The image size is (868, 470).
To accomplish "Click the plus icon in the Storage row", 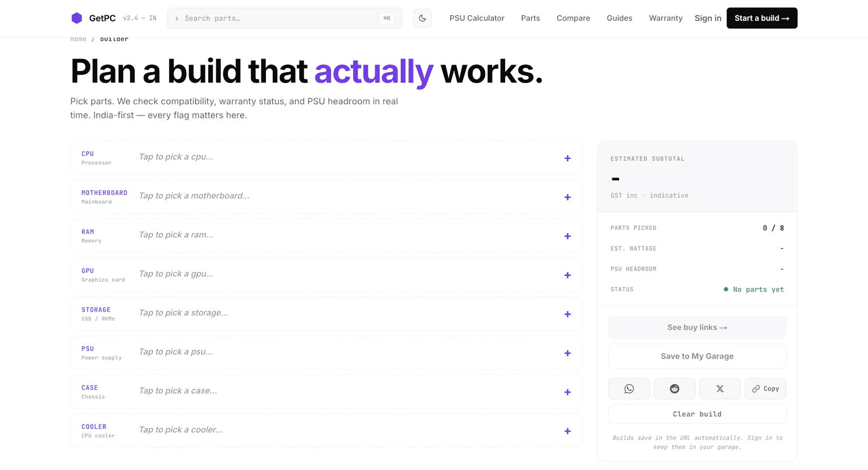I will coord(567,314).
